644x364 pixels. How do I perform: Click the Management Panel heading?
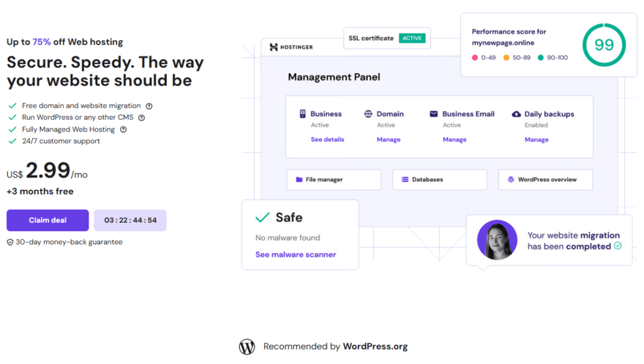[334, 77]
